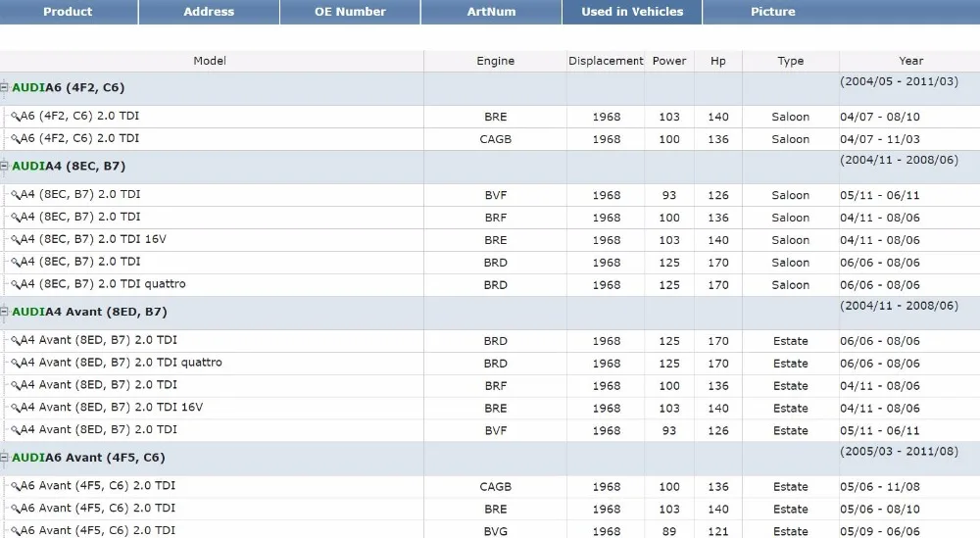Click the Hp column header

(x=718, y=61)
